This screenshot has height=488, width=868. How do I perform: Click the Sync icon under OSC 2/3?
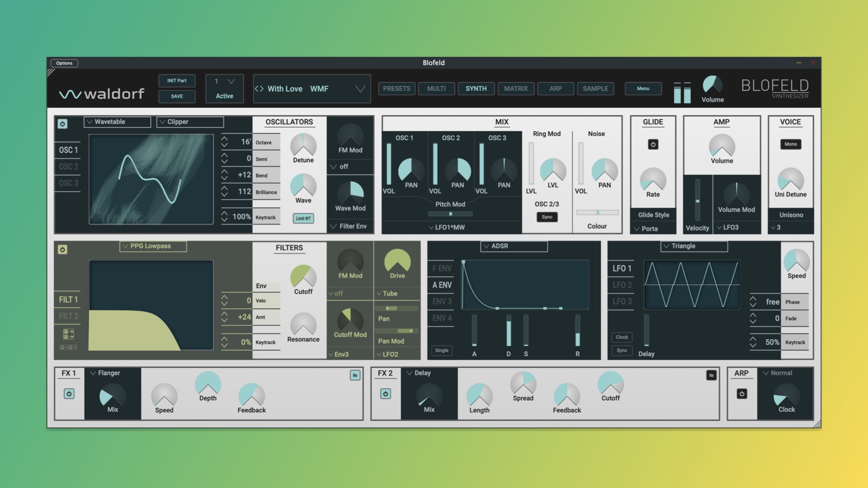[x=547, y=217]
